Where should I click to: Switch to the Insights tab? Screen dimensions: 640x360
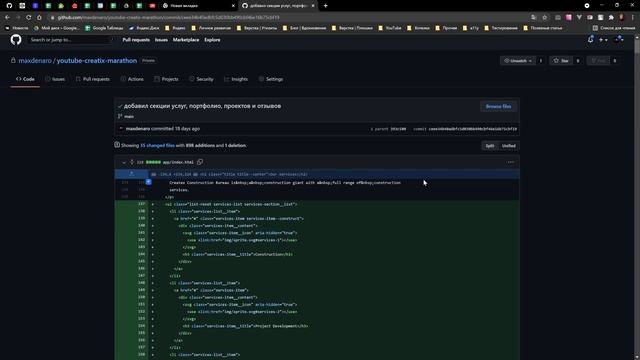(236, 79)
